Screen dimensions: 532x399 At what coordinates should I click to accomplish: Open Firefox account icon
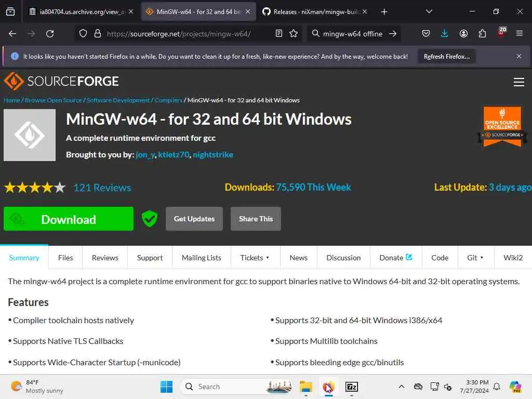(x=463, y=34)
